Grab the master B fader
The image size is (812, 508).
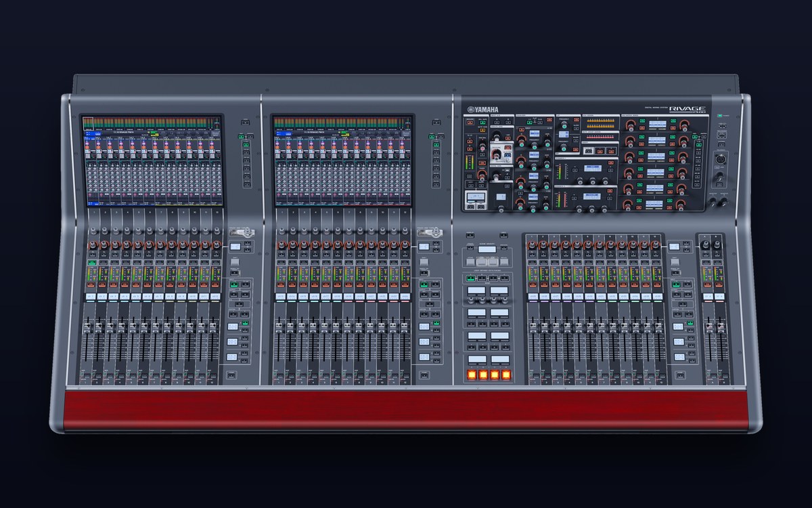(x=721, y=328)
